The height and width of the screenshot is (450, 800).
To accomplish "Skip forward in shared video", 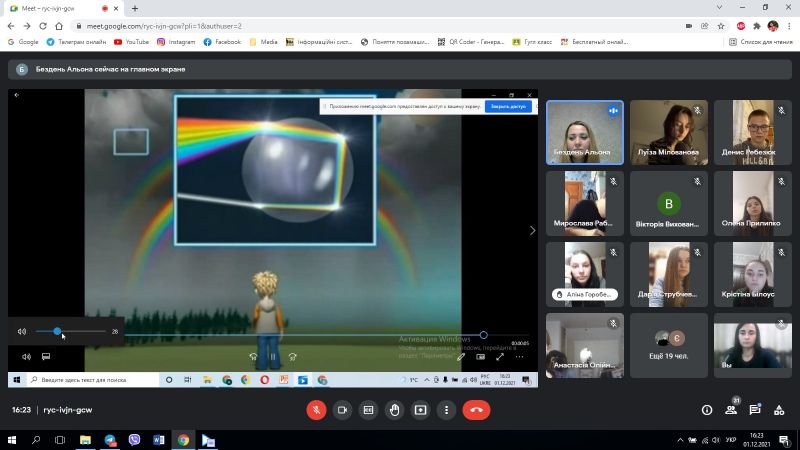I will pos(292,357).
